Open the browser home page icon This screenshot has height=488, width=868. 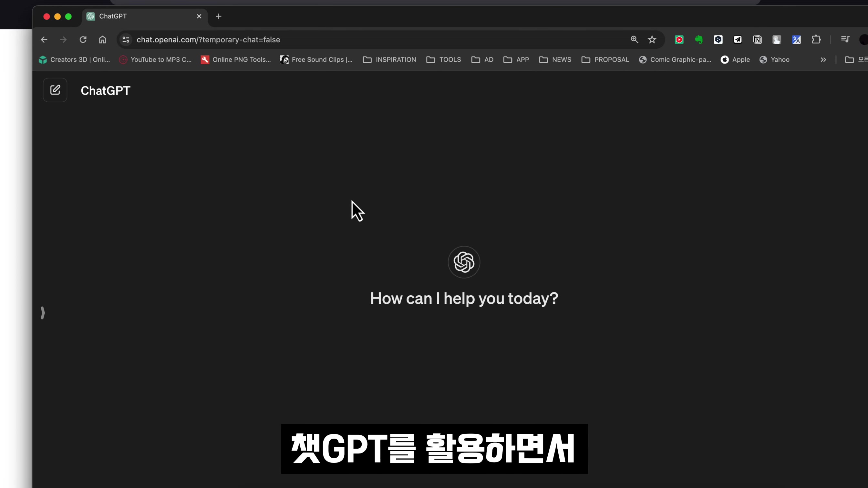coord(102,40)
